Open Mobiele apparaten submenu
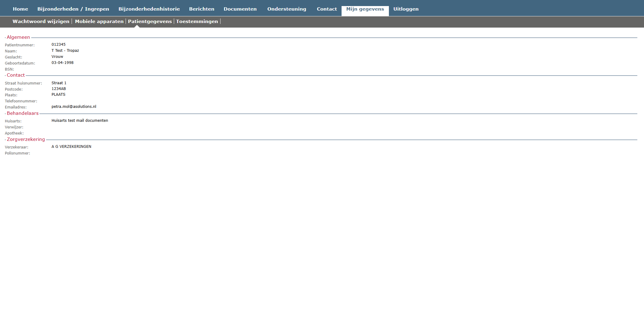The width and height of the screenshot is (644, 319). 99,22
